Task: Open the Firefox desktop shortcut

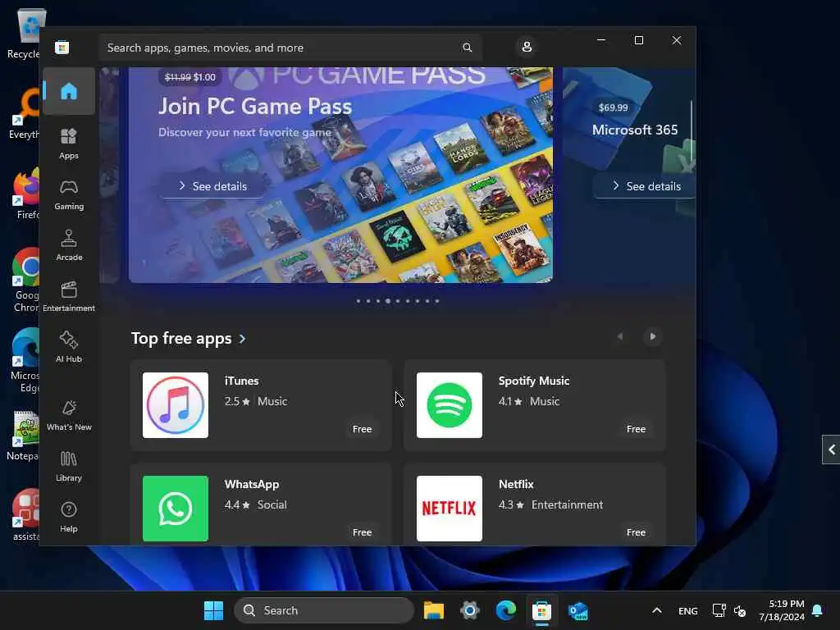Action: (x=25, y=194)
